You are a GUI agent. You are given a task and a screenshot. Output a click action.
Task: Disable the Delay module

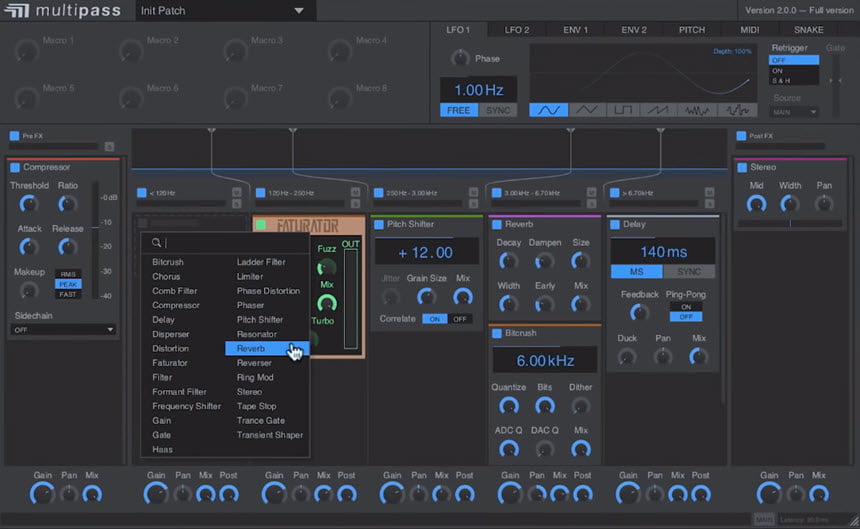(x=615, y=224)
